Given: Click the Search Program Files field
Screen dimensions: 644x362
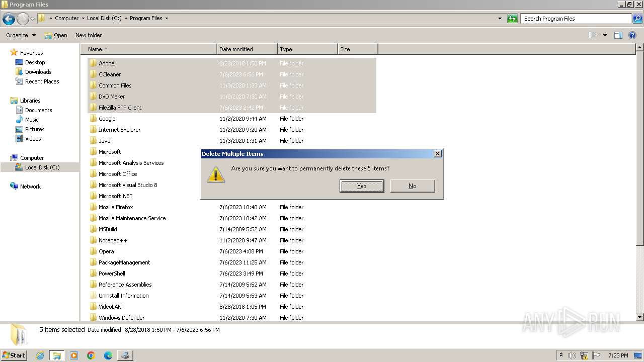Looking at the screenshot, I should pos(577,19).
